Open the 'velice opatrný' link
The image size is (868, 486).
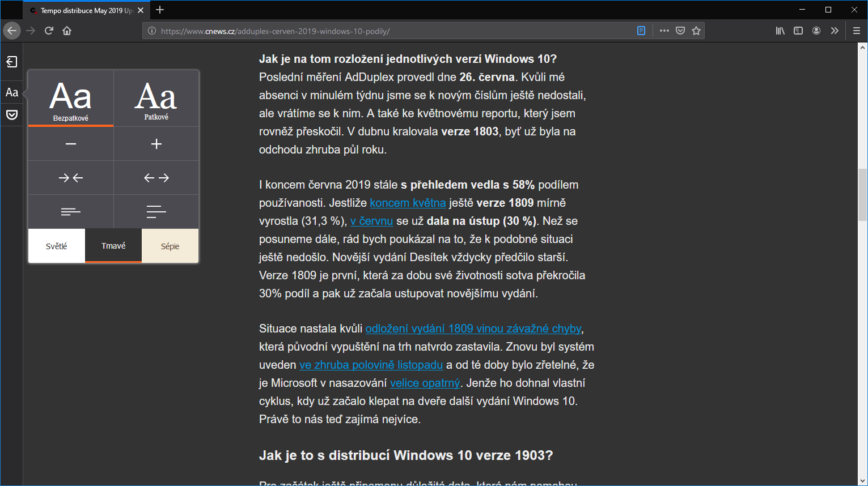coord(425,383)
